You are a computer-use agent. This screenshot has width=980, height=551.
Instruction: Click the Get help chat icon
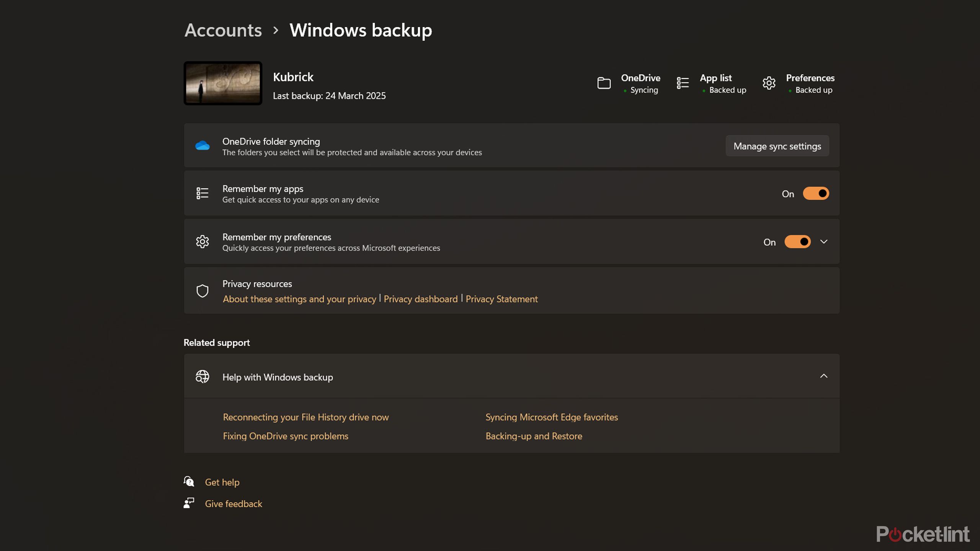pyautogui.click(x=189, y=481)
